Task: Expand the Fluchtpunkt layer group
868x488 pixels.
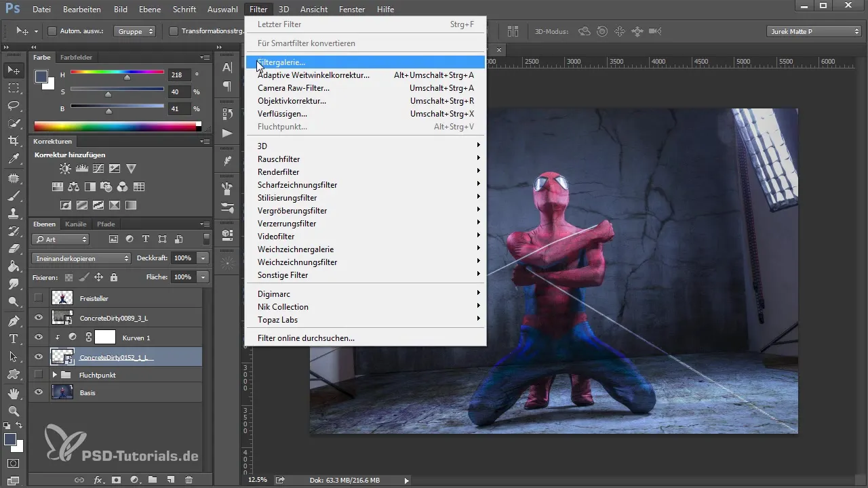Action: (x=55, y=374)
